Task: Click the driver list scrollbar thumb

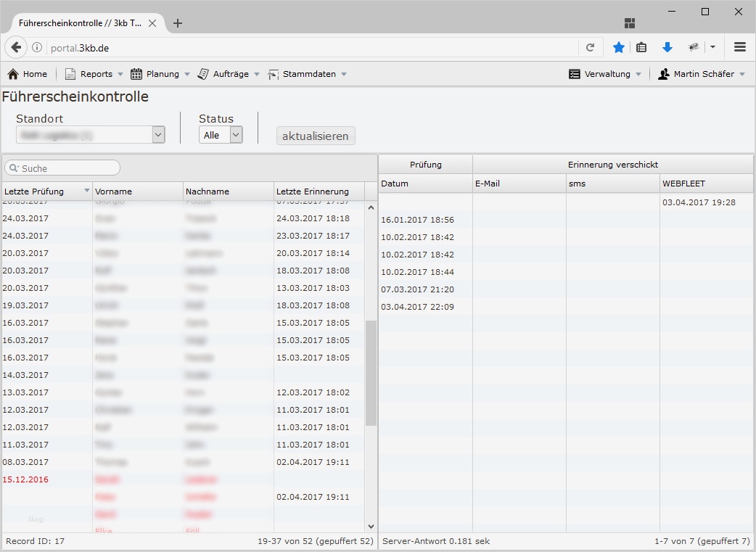Action: click(x=371, y=373)
